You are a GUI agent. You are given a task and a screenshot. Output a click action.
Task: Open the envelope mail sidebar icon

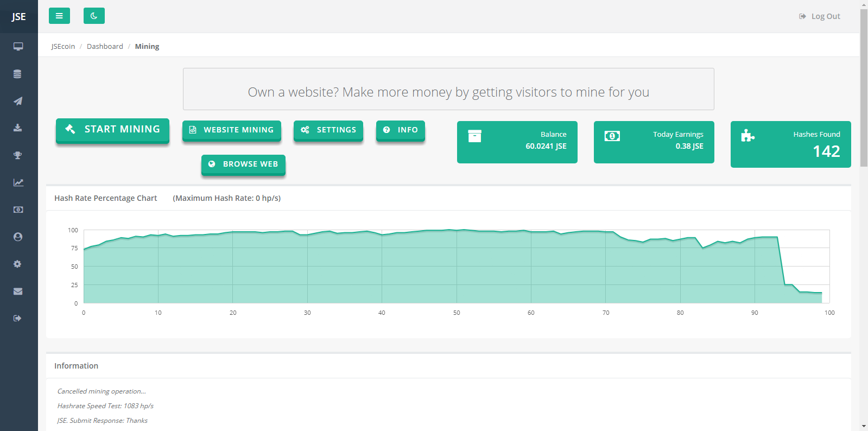18,291
